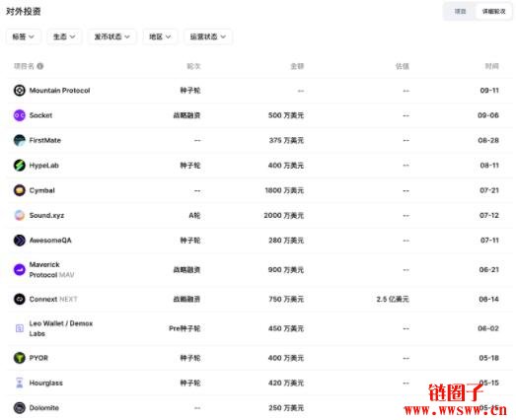Click the Mountain Protocol logo icon
The width and height of the screenshot is (516, 420).
(20, 91)
